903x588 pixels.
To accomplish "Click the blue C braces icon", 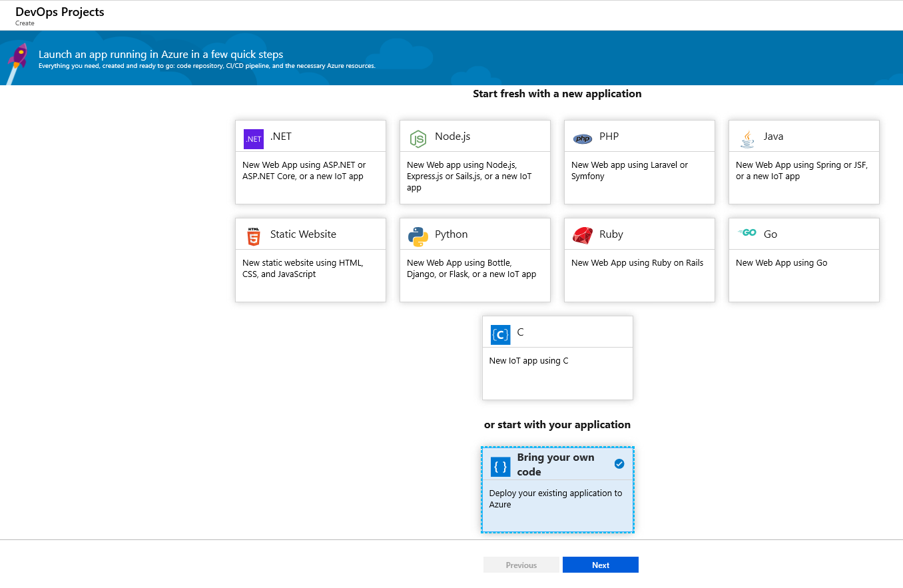I will [x=500, y=334].
